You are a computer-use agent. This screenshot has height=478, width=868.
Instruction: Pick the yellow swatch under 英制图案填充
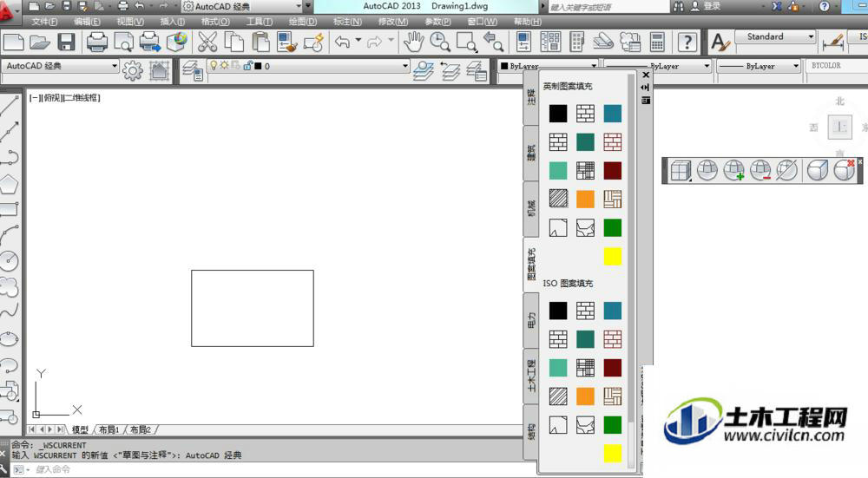612,256
